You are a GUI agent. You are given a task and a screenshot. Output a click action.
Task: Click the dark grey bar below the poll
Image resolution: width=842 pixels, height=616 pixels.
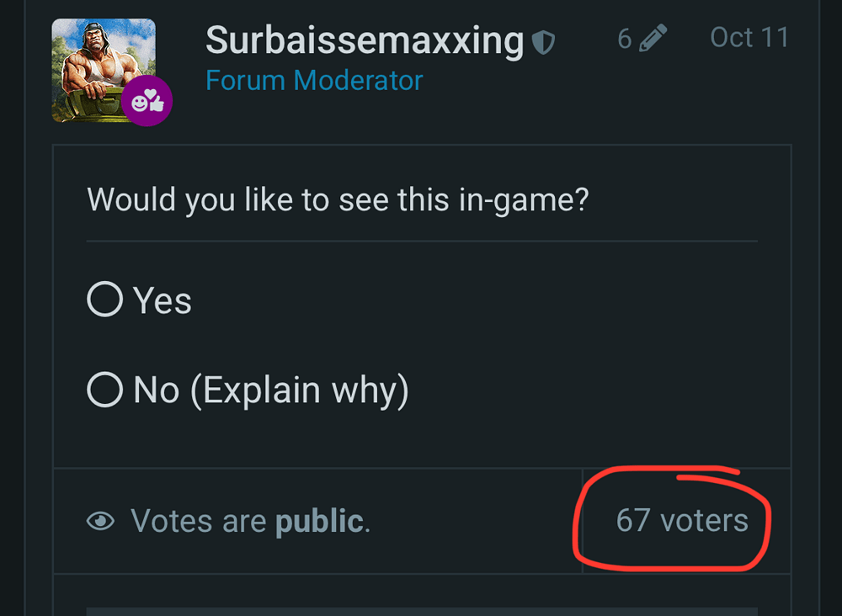click(x=421, y=610)
